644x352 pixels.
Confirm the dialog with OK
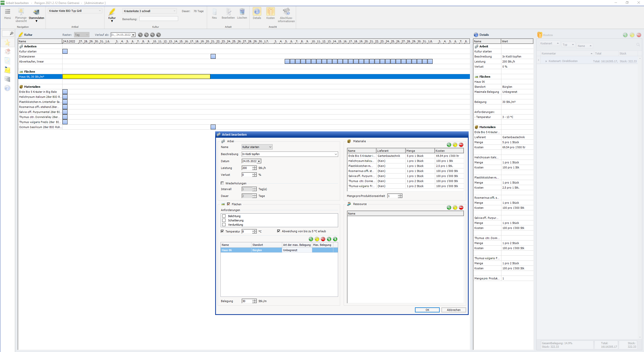pyautogui.click(x=427, y=310)
